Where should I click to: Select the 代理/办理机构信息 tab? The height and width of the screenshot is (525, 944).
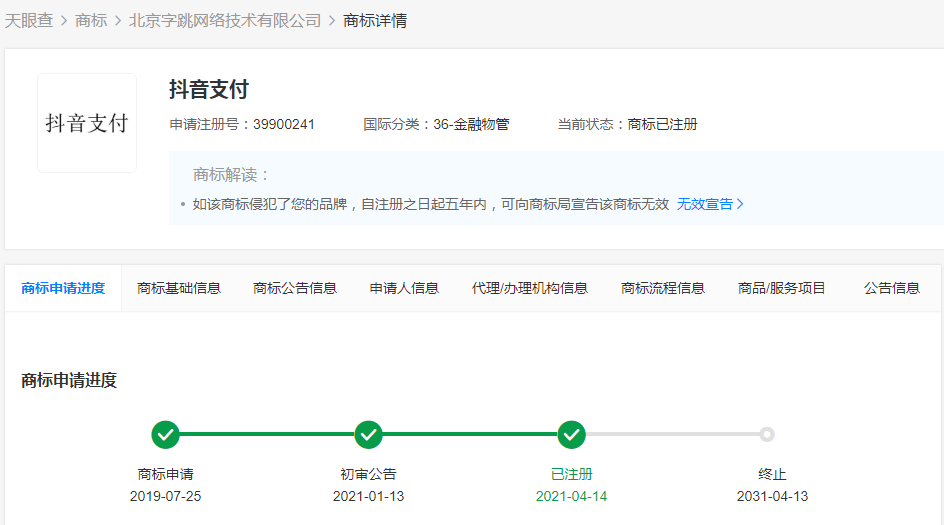tap(530, 288)
